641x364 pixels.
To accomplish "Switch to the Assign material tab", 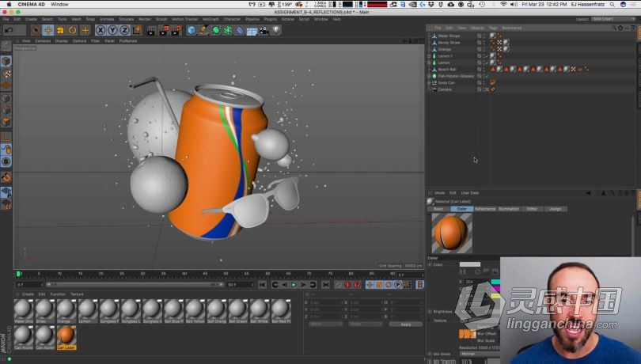I will (x=556, y=209).
